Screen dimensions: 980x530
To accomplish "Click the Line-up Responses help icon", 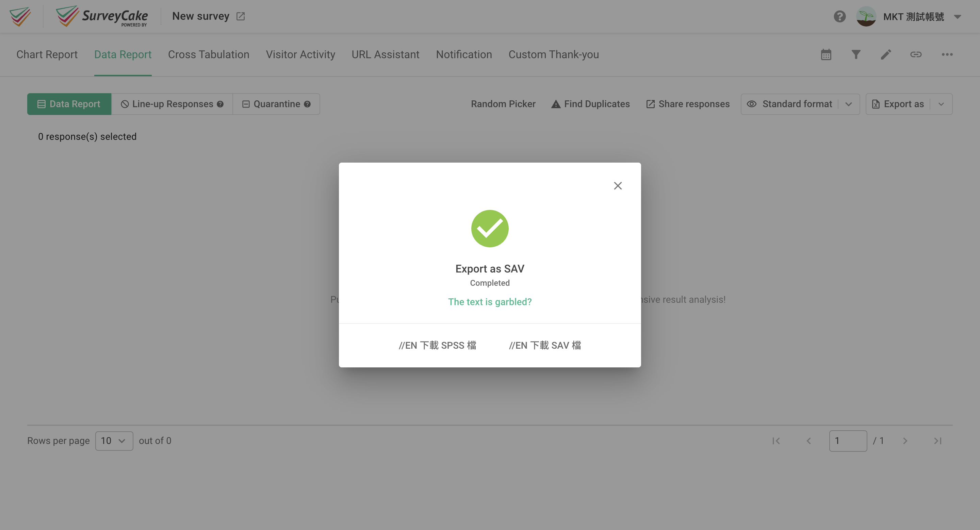I will click(220, 104).
